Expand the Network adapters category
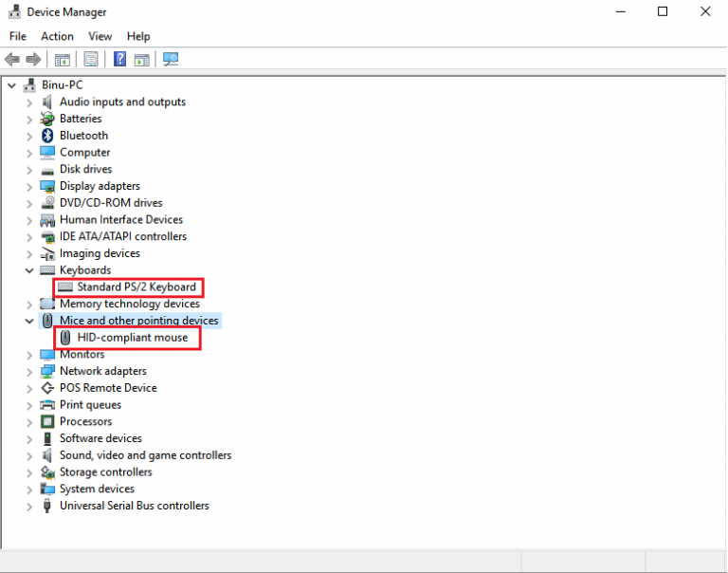This screenshot has width=728, height=573. click(x=29, y=371)
